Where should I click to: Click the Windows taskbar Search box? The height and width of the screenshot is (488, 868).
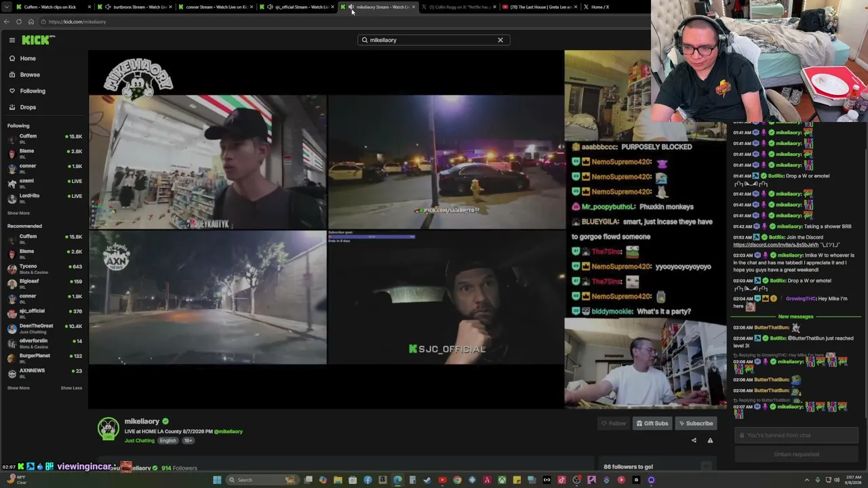coord(261,480)
